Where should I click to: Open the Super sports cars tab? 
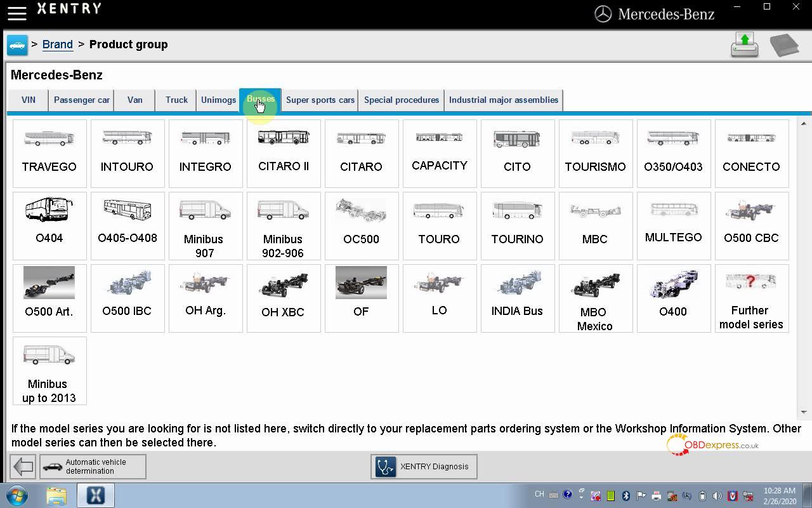(x=320, y=100)
